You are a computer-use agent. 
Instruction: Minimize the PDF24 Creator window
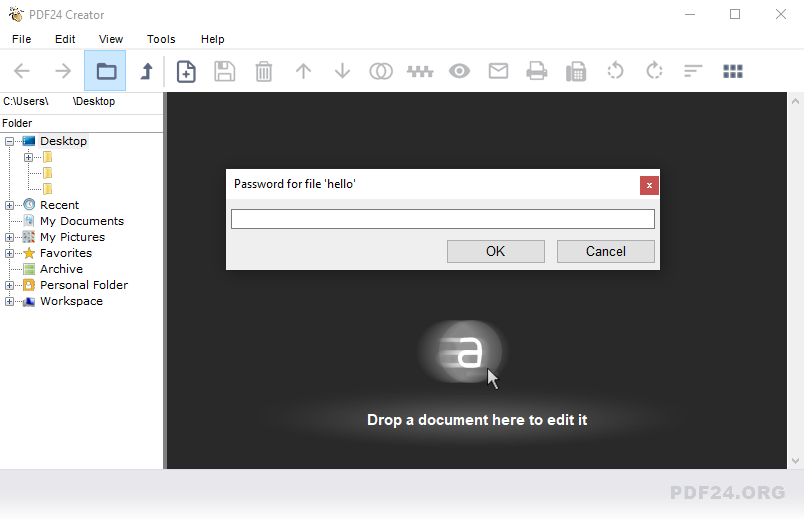coord(690,14)
